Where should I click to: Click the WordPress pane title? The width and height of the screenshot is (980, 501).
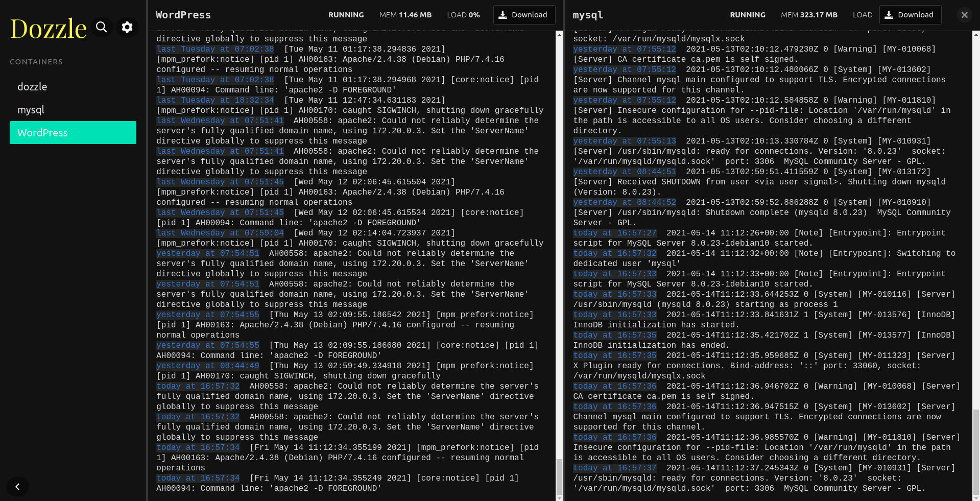tap(183, 15)
